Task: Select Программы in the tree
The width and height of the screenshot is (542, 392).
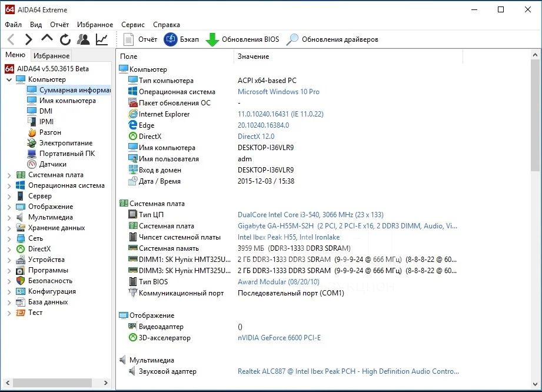Action: tap(48, 270)
